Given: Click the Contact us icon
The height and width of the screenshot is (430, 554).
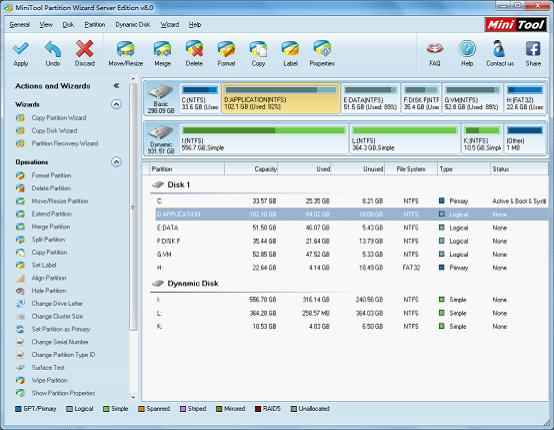Looking at the screenshot, I should click(499, 49).
